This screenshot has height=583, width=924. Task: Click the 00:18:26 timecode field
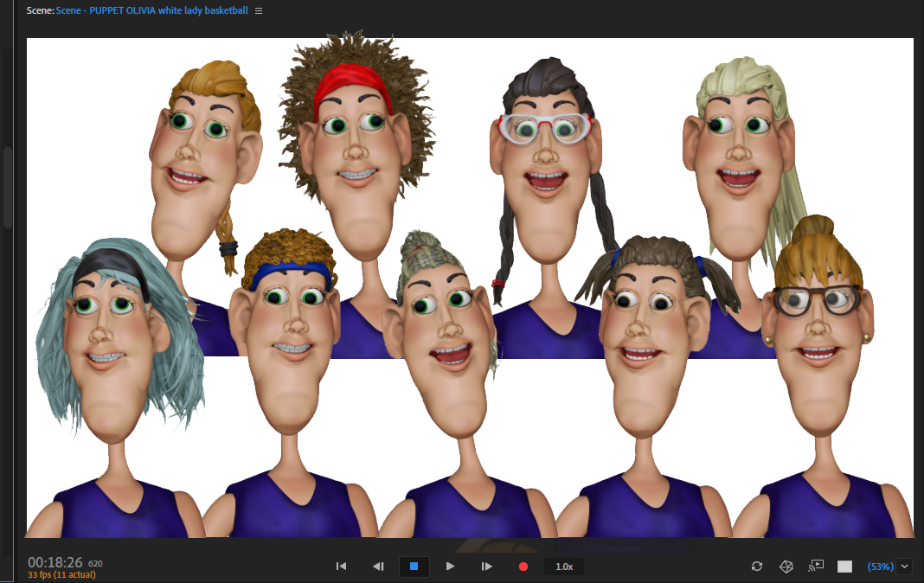[x=54, y=562]
